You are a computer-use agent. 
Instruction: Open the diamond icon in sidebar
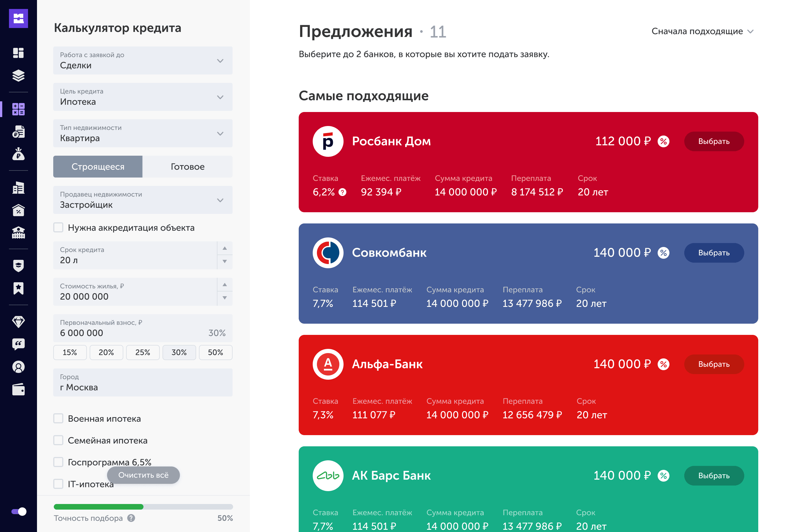point(18,322)
